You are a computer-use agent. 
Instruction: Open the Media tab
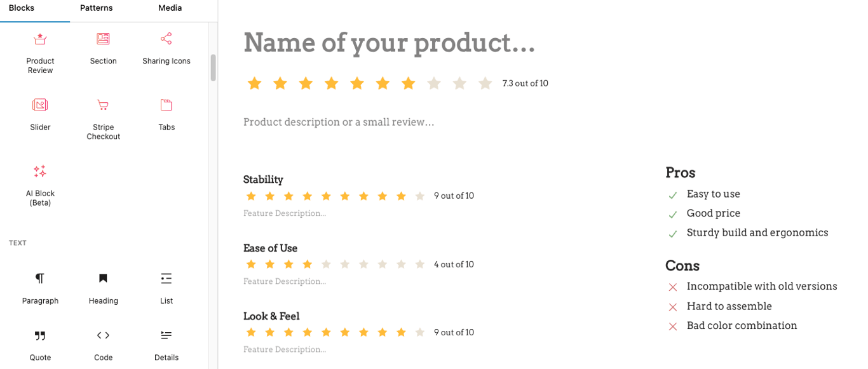click(170, 9)
